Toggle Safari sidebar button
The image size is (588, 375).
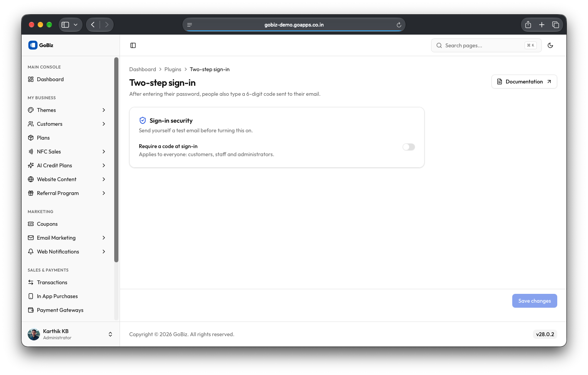pos(65,25)
